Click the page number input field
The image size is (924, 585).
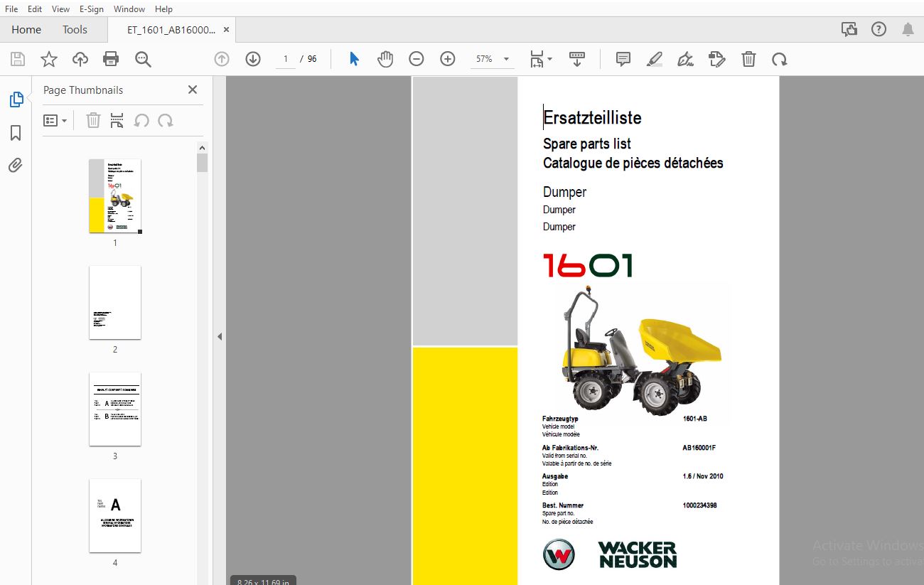[286, 59]
